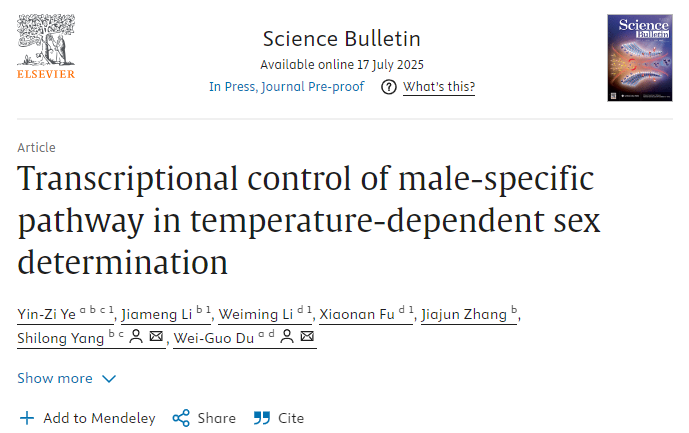Open author Yin-Zi Ye details
The height and width of the screenshot is (433, 689).
[x=47, y=314]
